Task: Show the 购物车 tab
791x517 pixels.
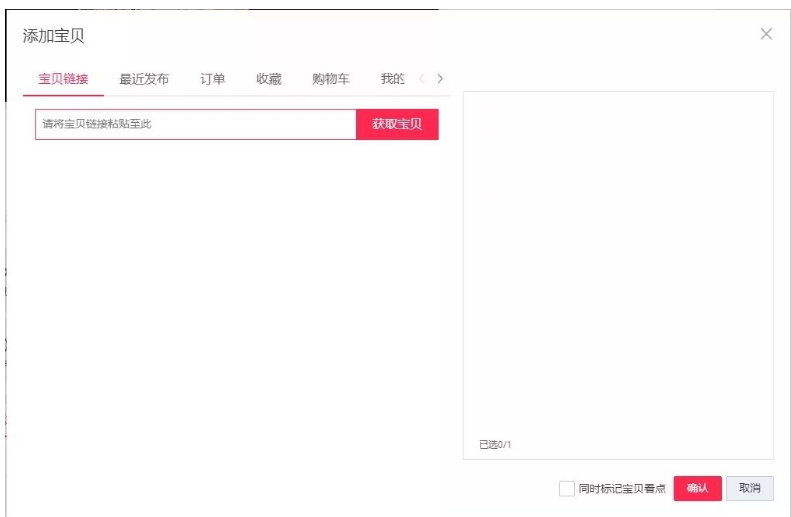Action: click(330, 79)
